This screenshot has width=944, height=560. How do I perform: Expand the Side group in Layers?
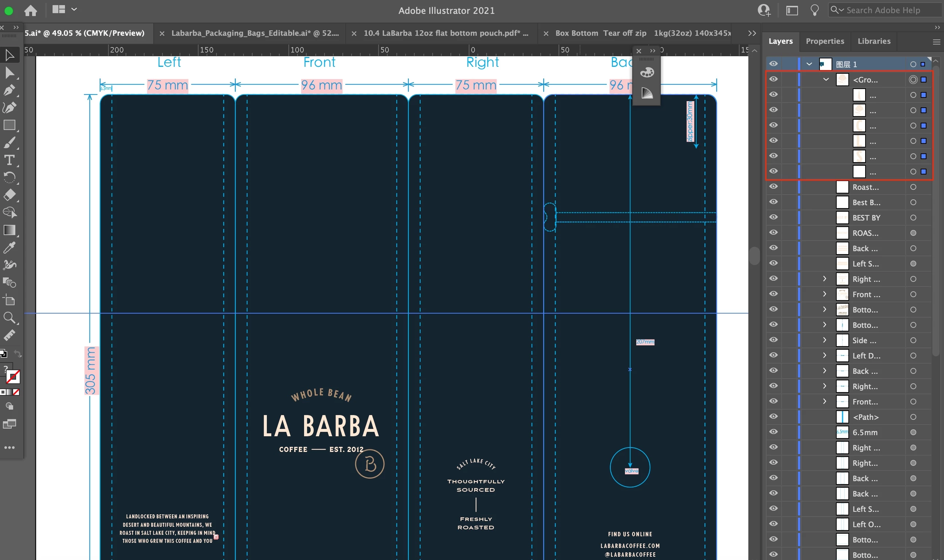pos(824,340)
